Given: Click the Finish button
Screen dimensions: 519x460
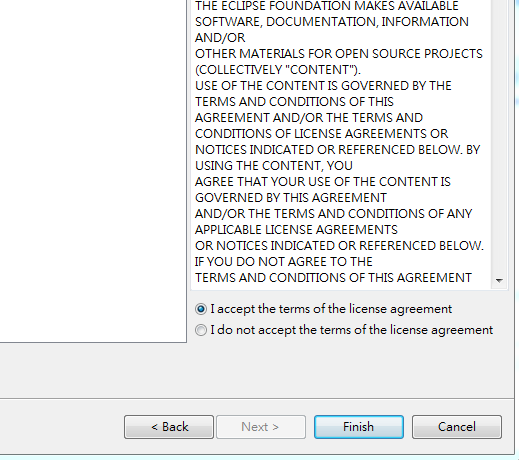Looking at the screenshot, I should (x=359, y=427).
